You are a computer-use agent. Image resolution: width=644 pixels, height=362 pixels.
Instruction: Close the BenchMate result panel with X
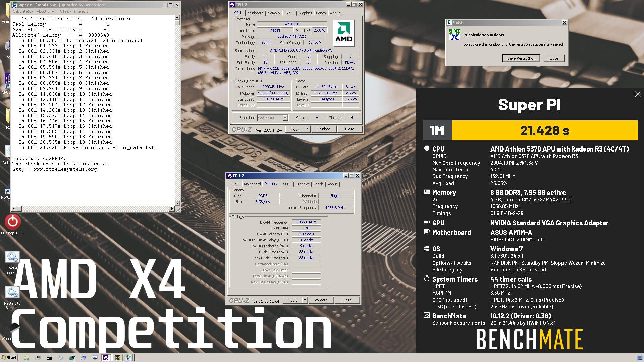(638, 94)
